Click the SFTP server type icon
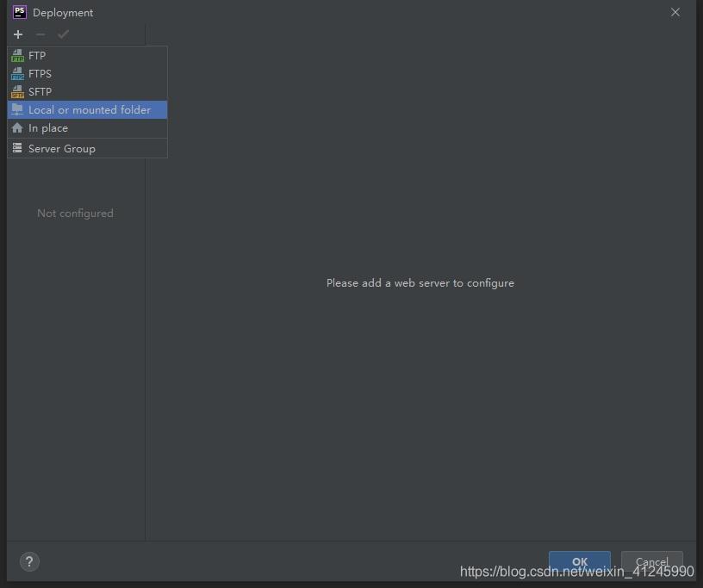703x588 pixels. pos(17,92)
